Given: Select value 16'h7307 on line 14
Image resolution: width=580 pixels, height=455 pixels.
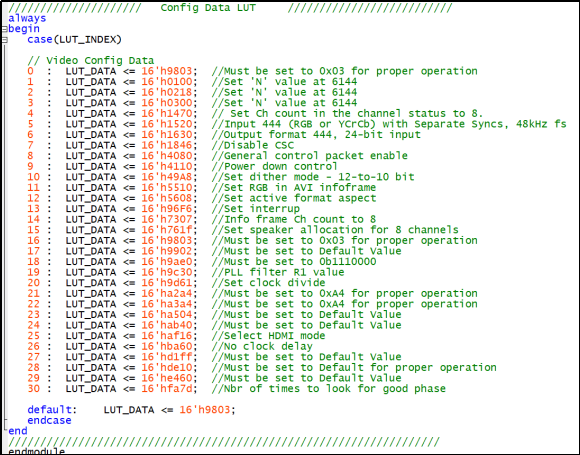Looking at the screenshot, I should pos(167,219).
